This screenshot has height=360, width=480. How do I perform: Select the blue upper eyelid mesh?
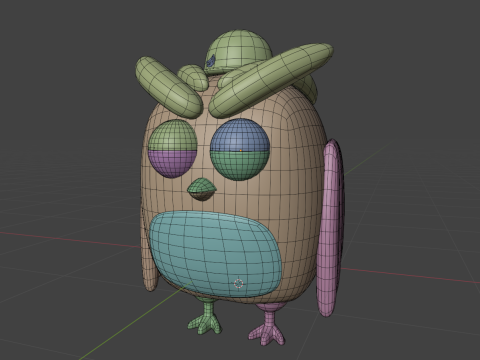(240, 135)
